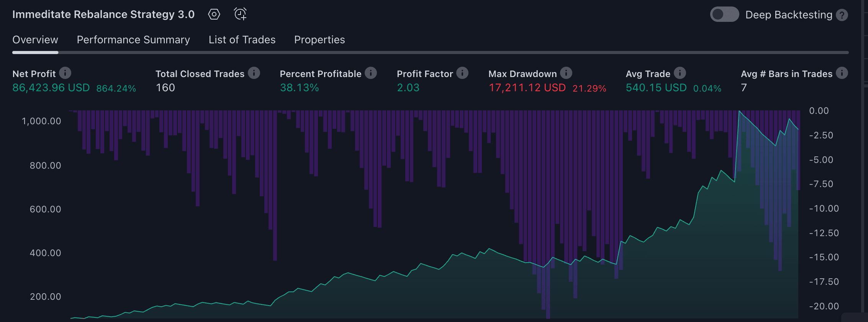Click the total closed trades value 160
868x322 pixels.
[165, 88]
